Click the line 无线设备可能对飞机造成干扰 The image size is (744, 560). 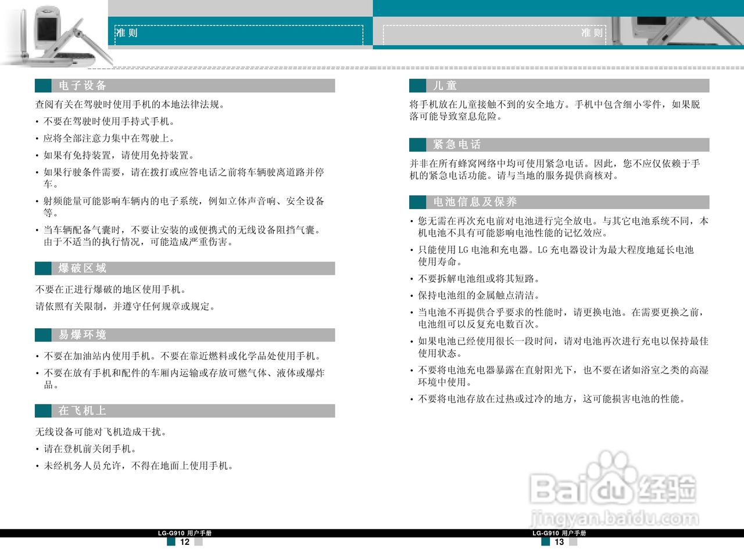[102, 432]
